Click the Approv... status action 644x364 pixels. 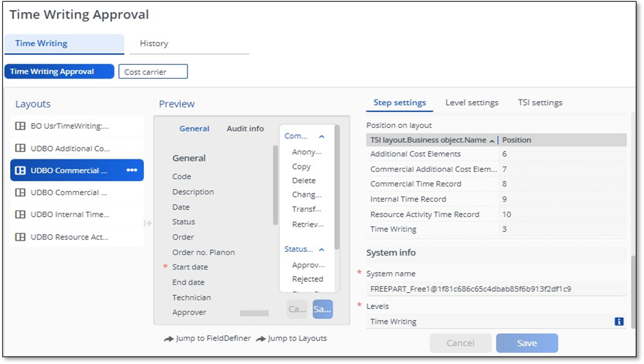(308, 265)
